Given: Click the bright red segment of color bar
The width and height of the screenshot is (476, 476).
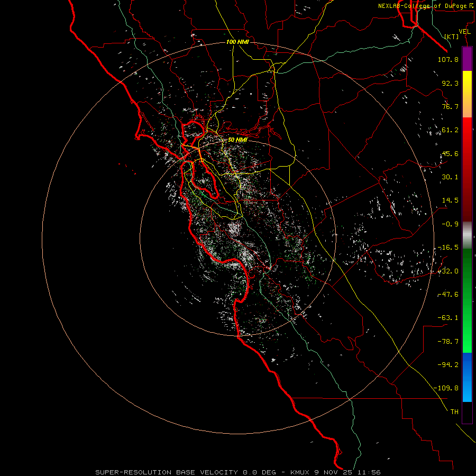Looking at the screenshot, I should pos(467,169).
